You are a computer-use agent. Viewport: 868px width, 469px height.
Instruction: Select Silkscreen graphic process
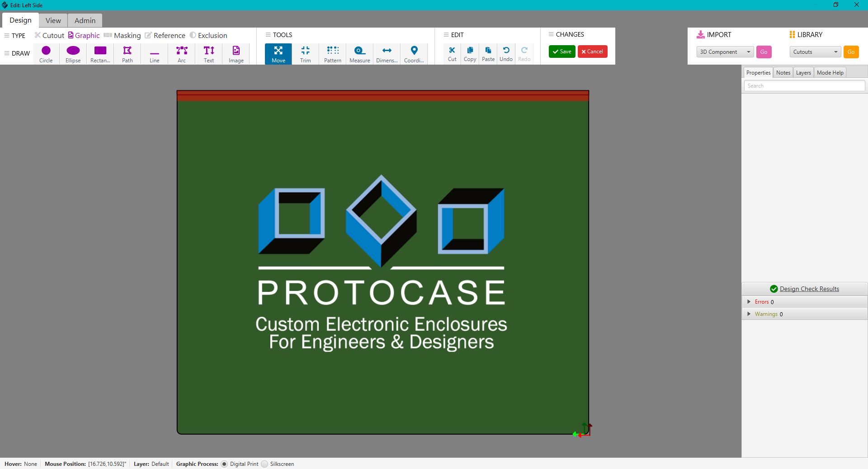pos(264,464)
